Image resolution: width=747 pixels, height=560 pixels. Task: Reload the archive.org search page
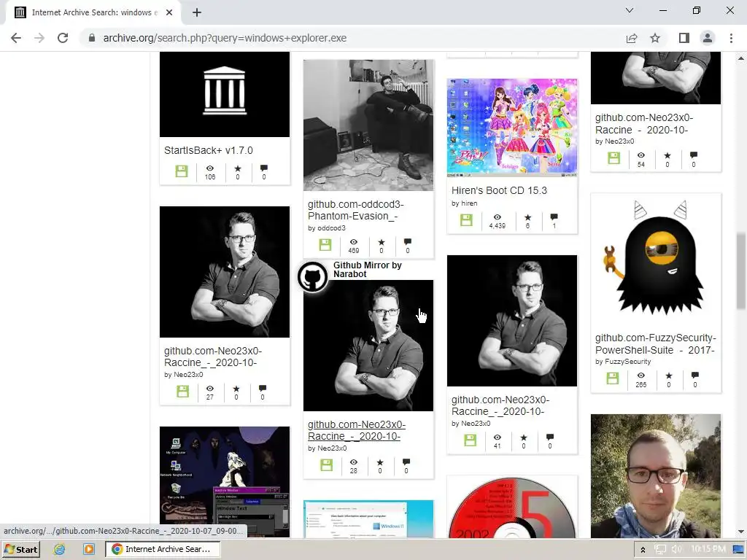pos(63,38)
